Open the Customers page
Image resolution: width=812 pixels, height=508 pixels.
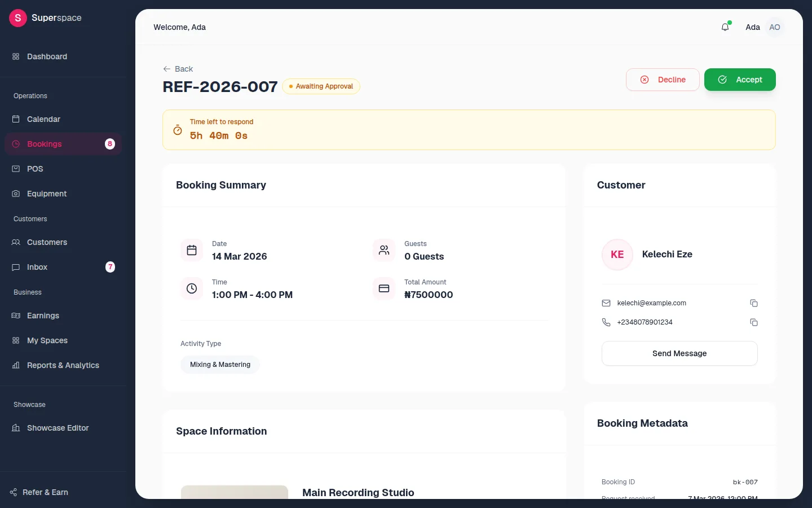(x=63, y=242)
